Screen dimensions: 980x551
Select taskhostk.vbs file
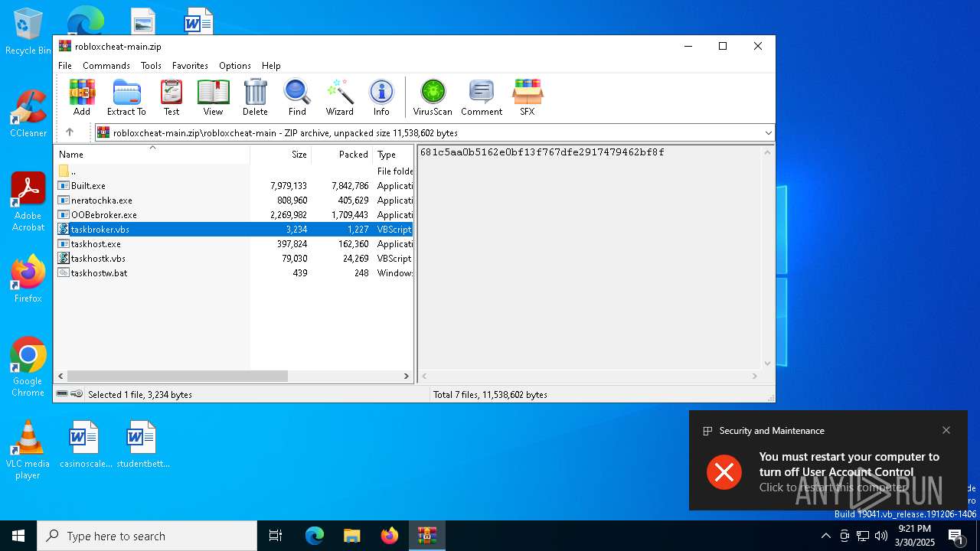point(234,259)
